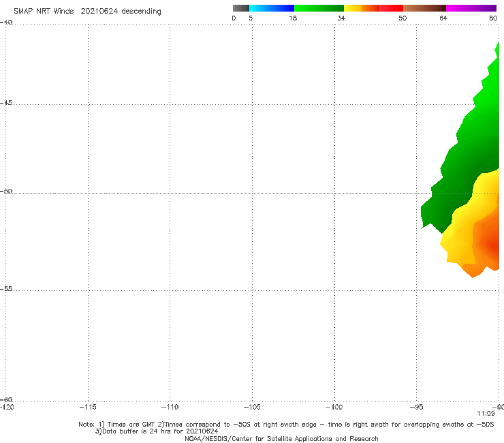The image size is (504, 443).
Task: Click the blue segment of the color bar
Action: point(272,8)
